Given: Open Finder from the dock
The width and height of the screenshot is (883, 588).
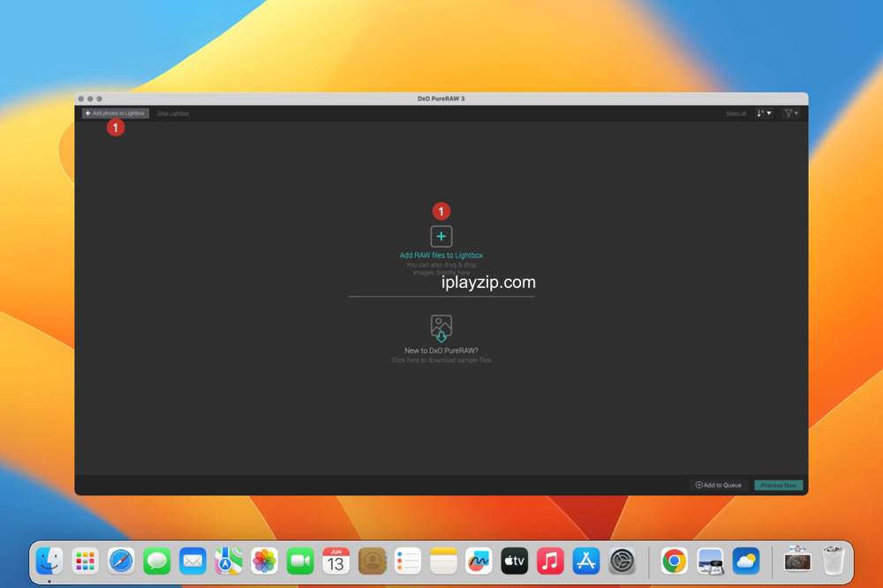Looking at the screenshot, I should (49, 561).
